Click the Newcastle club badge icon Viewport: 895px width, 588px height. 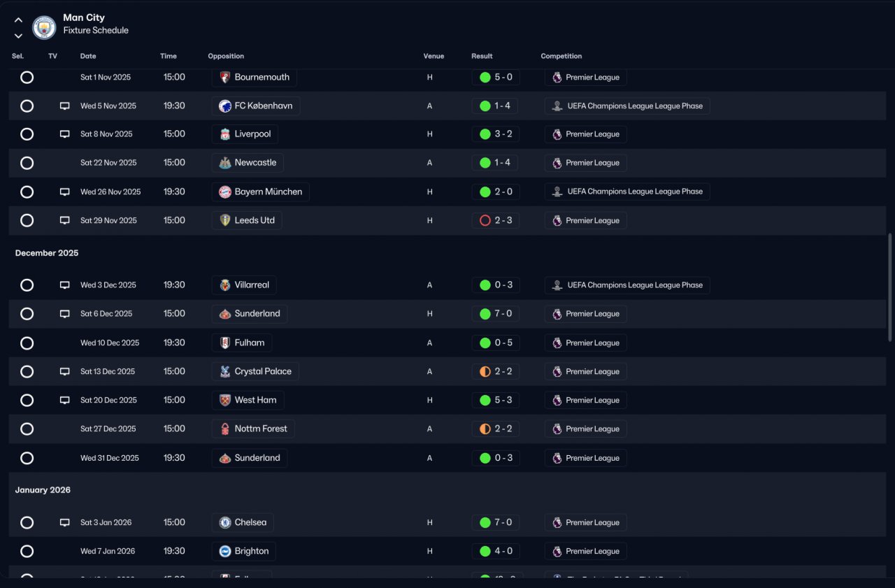click(225, 163)
